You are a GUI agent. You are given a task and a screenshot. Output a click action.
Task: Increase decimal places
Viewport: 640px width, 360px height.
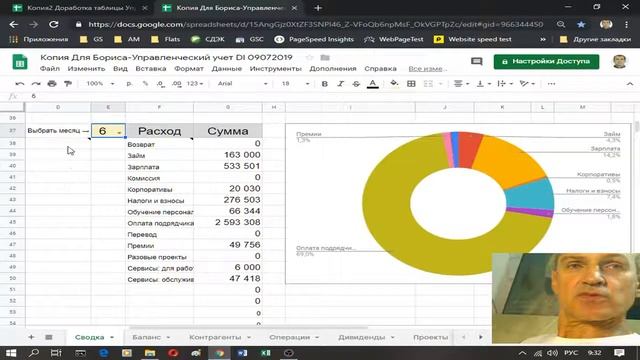tap(177, 84)
